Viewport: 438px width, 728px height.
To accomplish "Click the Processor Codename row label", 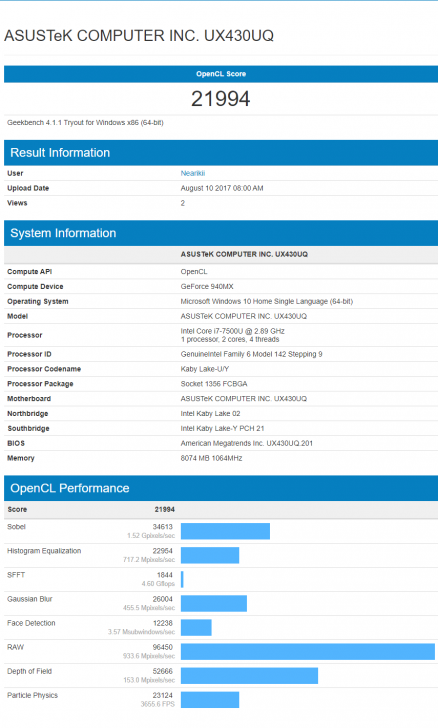I will (44, 369).
